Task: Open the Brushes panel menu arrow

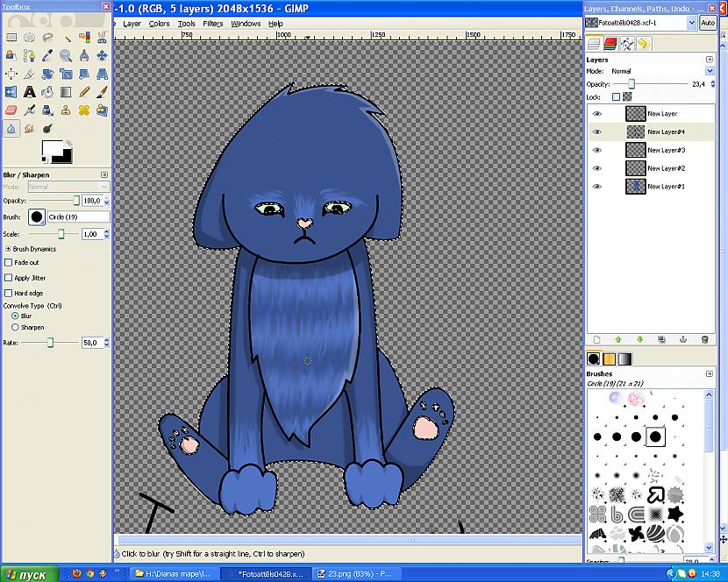Action: tap(709, 373)
